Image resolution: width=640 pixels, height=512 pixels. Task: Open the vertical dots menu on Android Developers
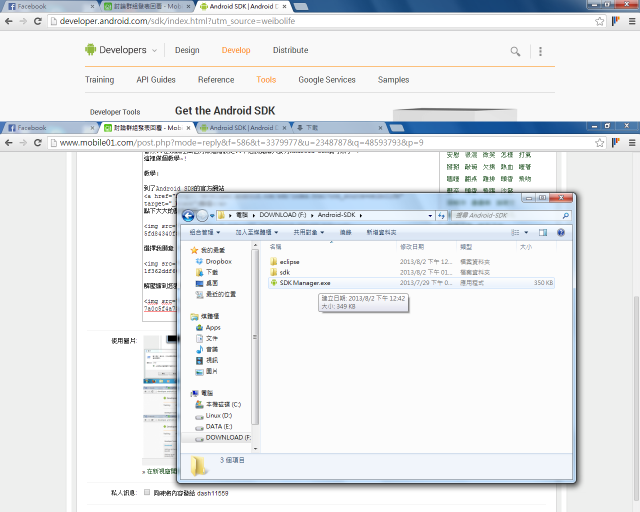coord(540,51)
